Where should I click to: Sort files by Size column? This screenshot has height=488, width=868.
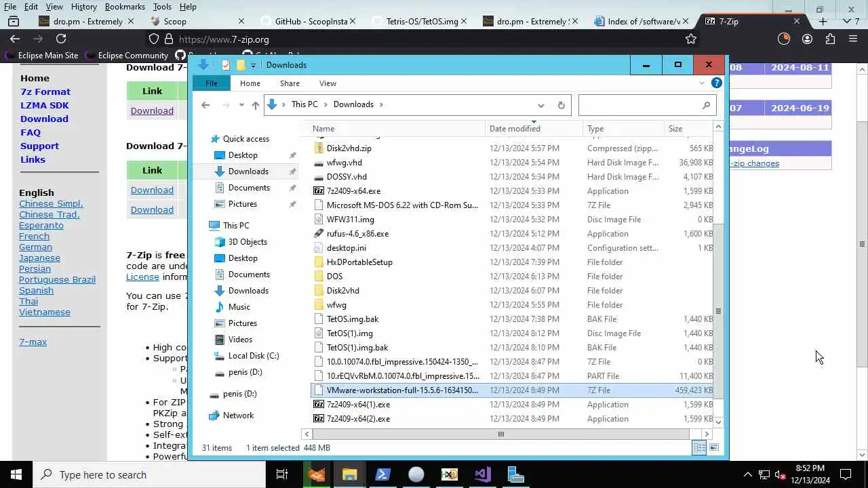tap(688, 129)
